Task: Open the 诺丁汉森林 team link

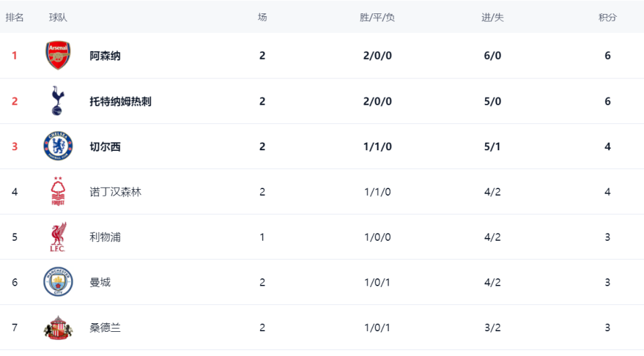Action: click(x=115, y=192)
